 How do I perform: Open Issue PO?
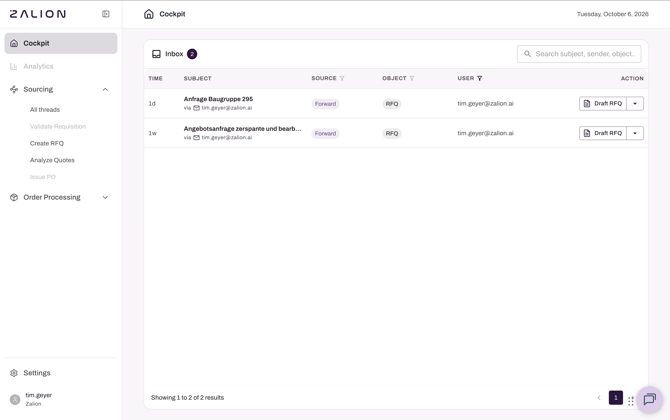click(x=43, y=177)
